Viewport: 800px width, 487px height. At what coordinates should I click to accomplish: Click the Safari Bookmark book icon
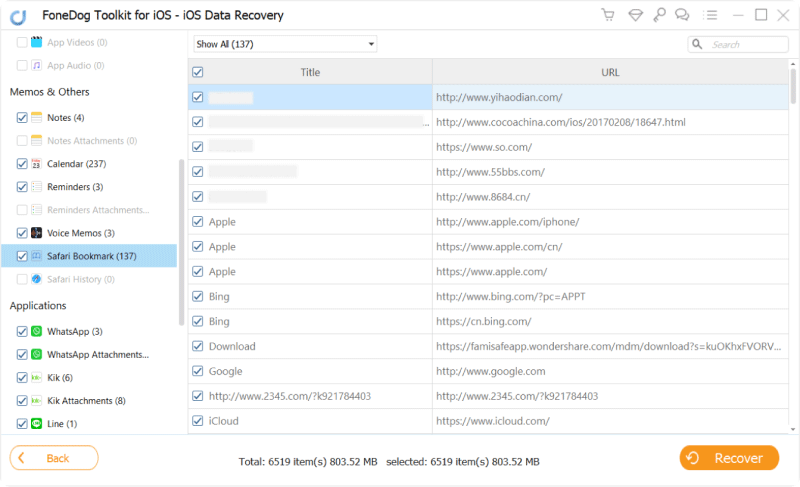pyautogui.click(x=36, y=256)
